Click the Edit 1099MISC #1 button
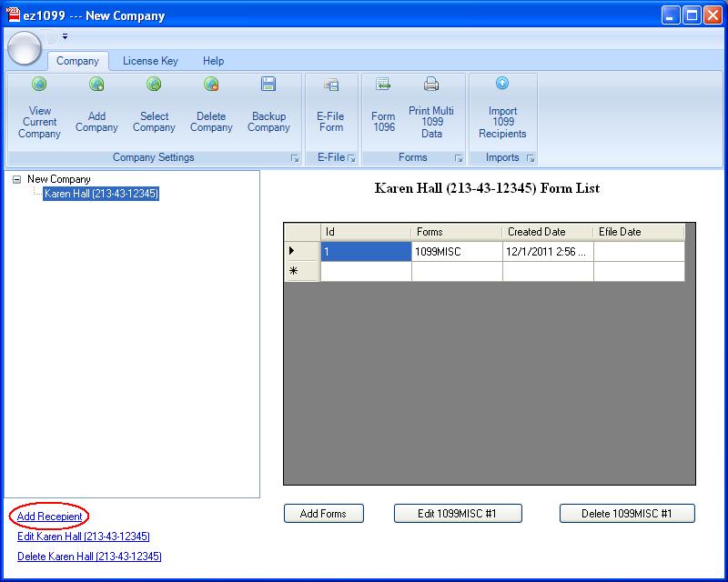Viewport: 728px width, 582px height. point(458,513)
